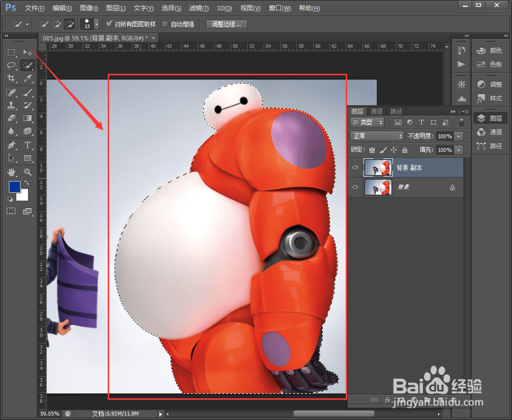Open 填充 fill slider dropdown

click(x=459, y=150)
